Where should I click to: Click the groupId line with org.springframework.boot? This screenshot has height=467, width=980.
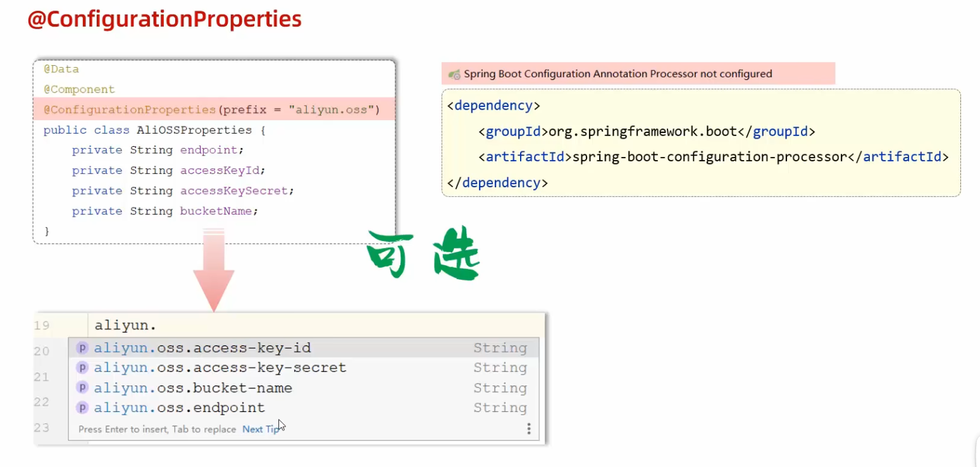click(x=647, y=132)
